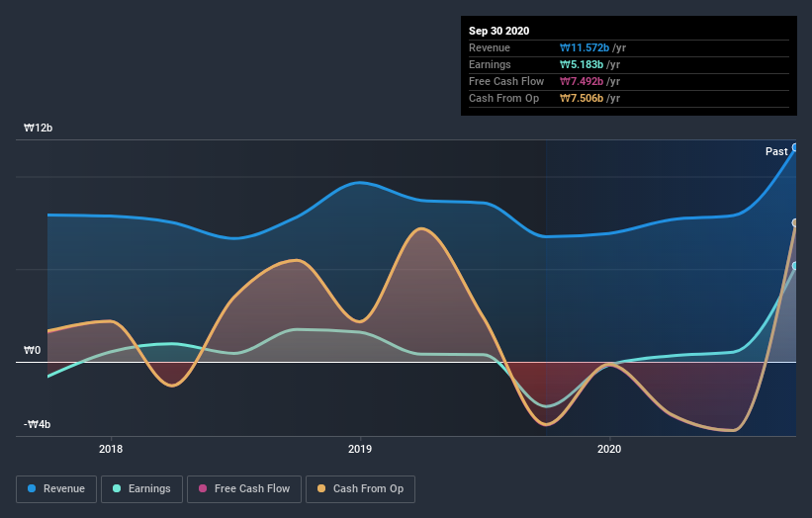Select the Cash From Op endpoint marker
This screenshot has height=518, width=812.
coord(795,223)
